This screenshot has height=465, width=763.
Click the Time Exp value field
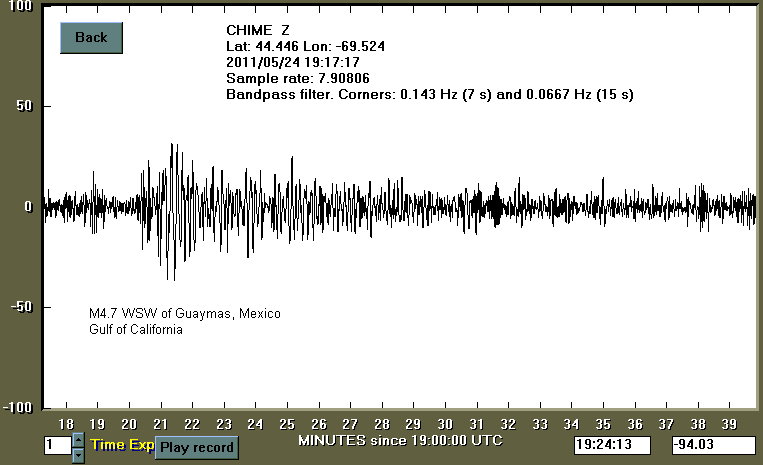click(57, 445)
